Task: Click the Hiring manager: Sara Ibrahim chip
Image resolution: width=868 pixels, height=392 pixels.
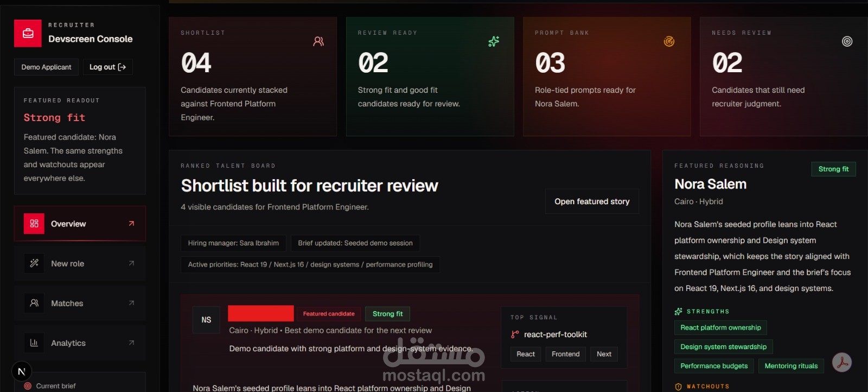Action: 233,243
